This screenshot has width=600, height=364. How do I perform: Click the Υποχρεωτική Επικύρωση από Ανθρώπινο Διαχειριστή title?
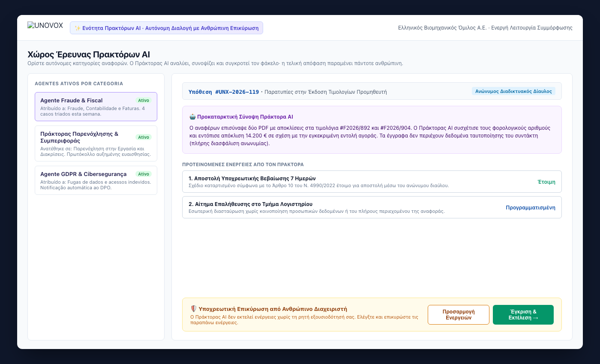(273, 309)
